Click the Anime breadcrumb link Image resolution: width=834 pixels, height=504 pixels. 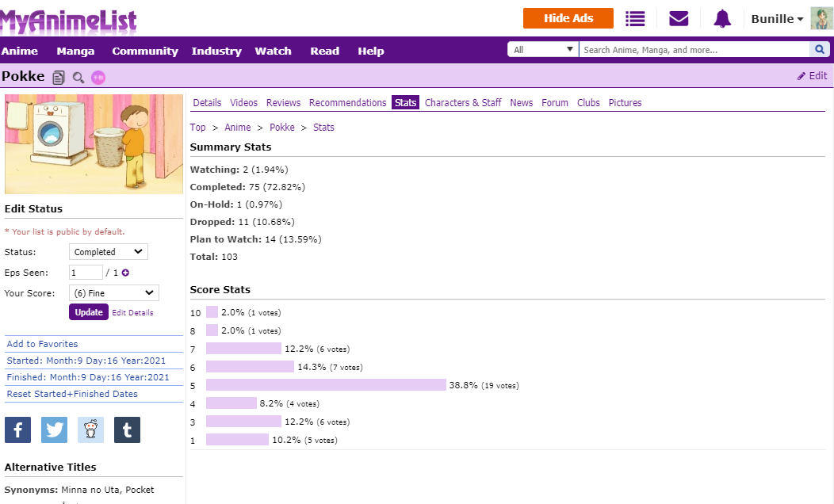click(x=237, y=127)
